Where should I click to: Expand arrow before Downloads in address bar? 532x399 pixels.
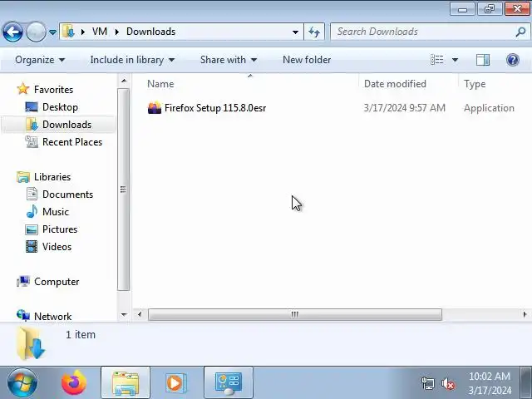click(117, 32)
